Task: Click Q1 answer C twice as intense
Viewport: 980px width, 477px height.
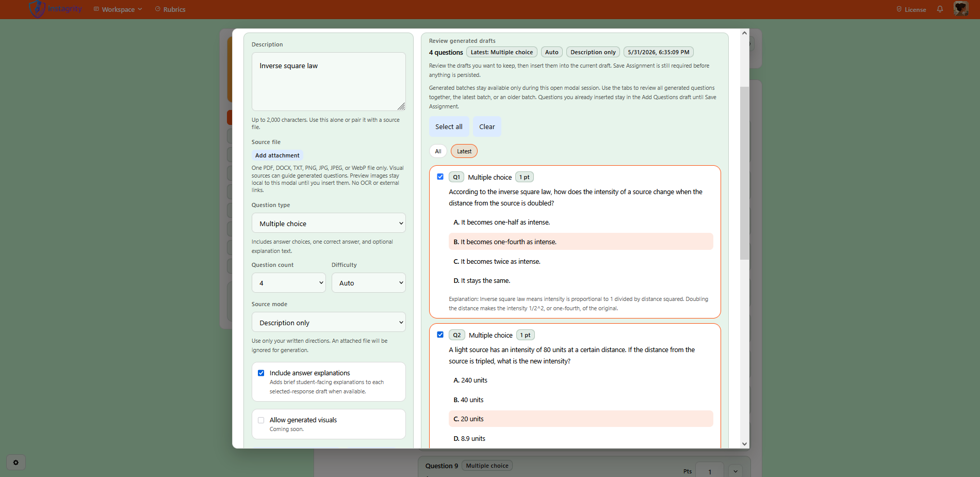Action: tap(581, 262)
